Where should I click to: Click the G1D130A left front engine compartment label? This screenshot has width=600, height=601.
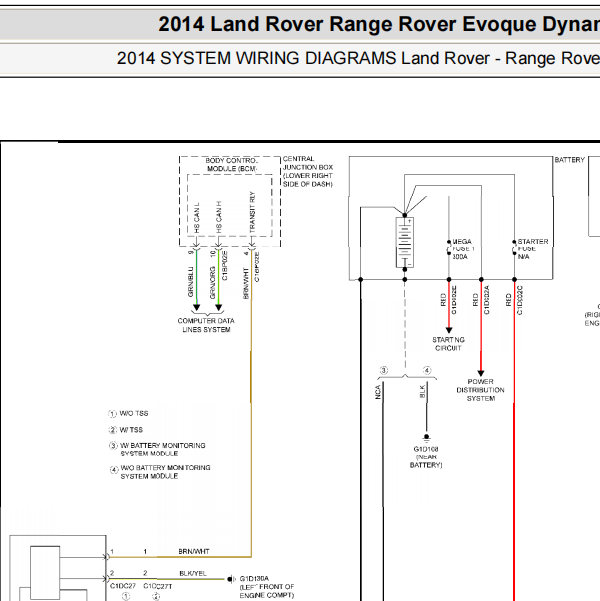[x=267, y=587]
